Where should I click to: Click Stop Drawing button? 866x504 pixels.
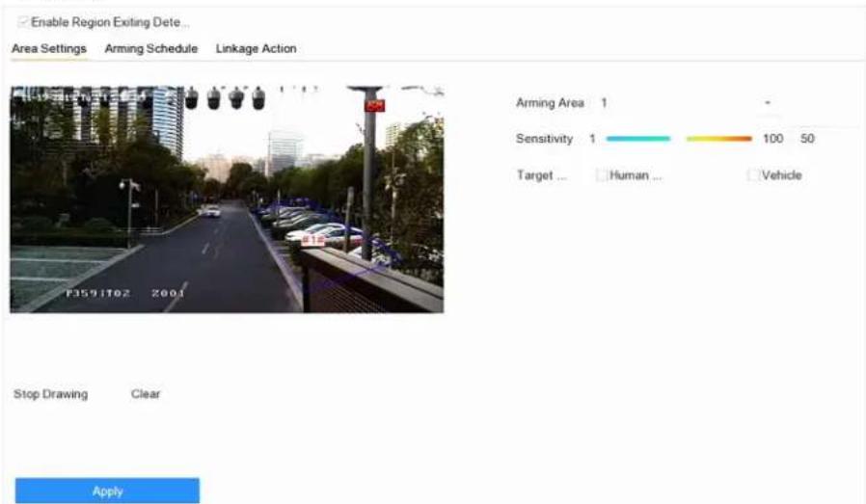(51, 394)
